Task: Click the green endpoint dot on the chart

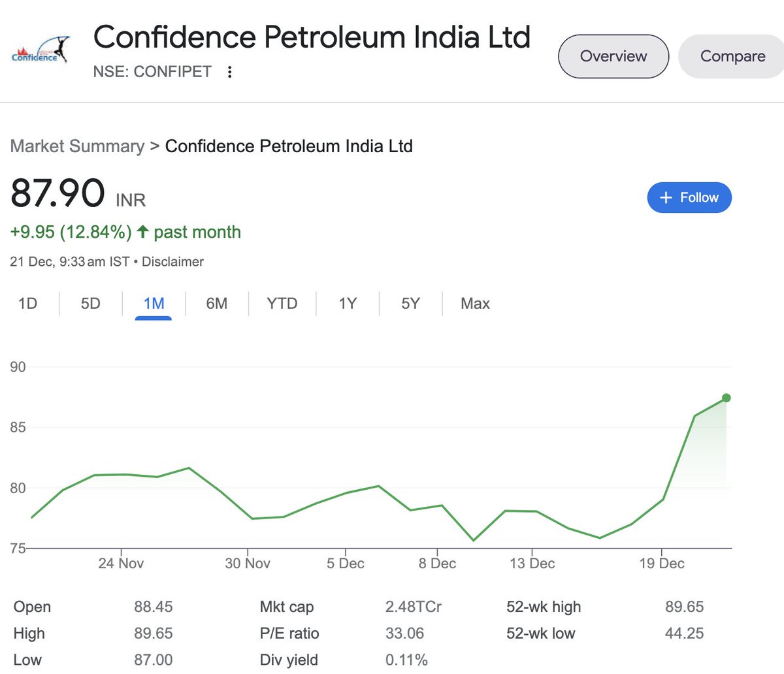Action: coord(726,398)
